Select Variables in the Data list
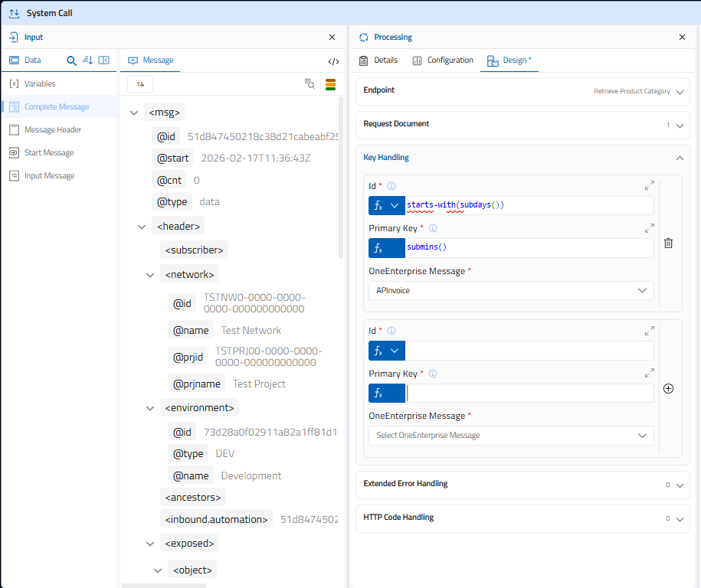The height and width of the screenshot is (588, 701). coord(40,83)
